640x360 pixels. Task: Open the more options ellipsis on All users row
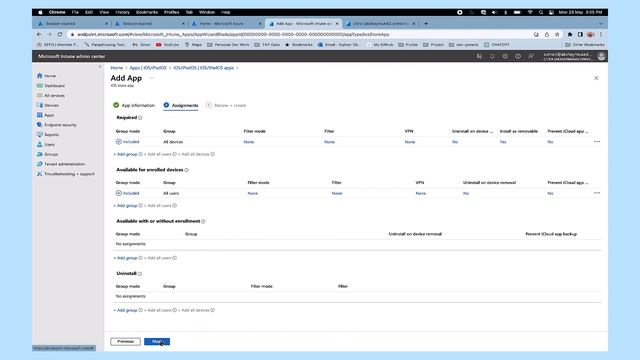pos(597,193)
